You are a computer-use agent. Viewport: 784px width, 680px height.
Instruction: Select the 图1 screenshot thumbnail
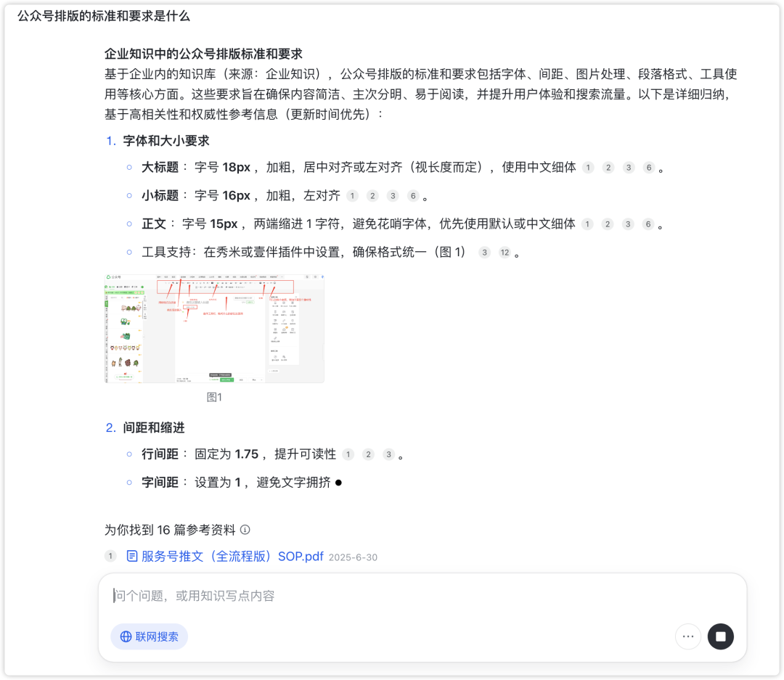coord(214,327)
